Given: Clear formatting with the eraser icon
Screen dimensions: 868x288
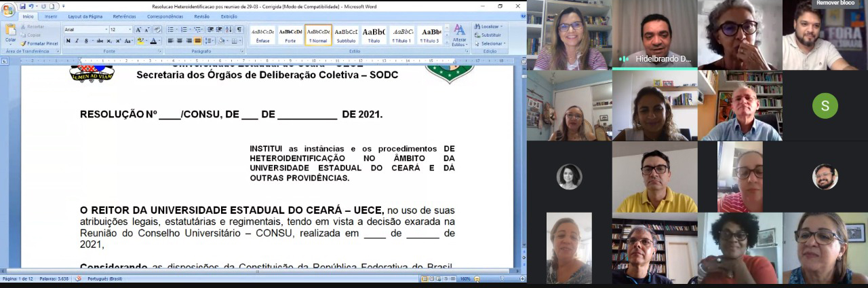Looking at the screenshot, I should pos(157,30).
